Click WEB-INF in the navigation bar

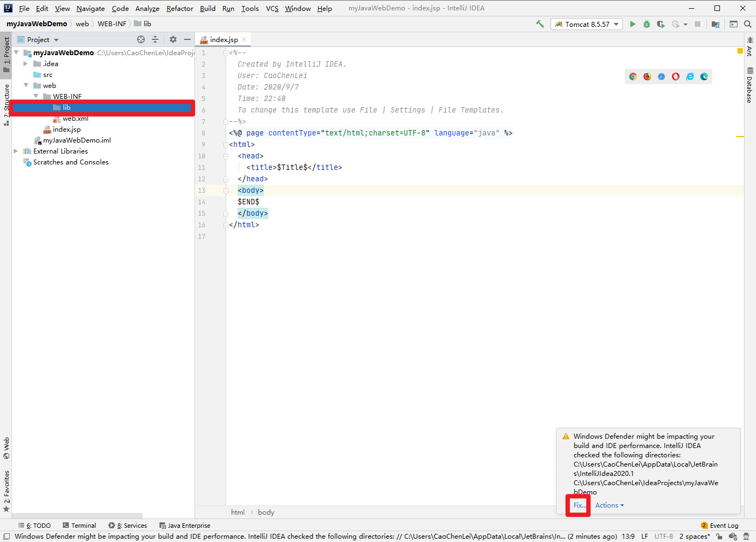112,23
